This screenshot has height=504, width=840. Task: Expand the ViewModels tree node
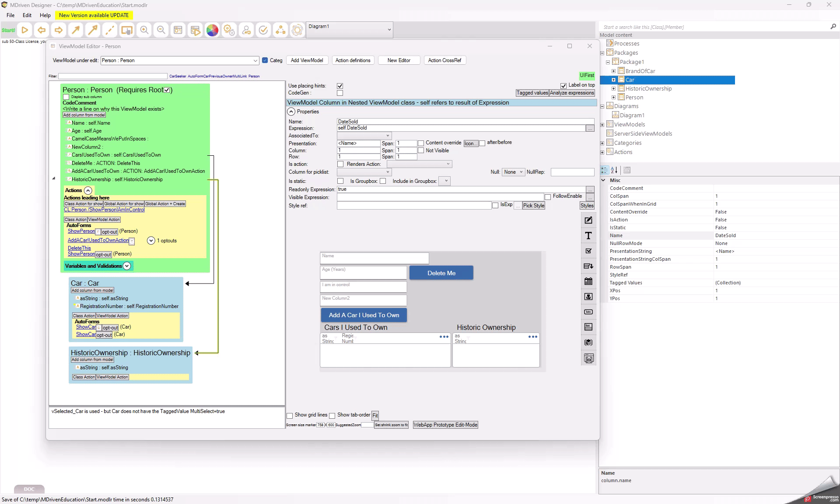click(x=602, y=125)
